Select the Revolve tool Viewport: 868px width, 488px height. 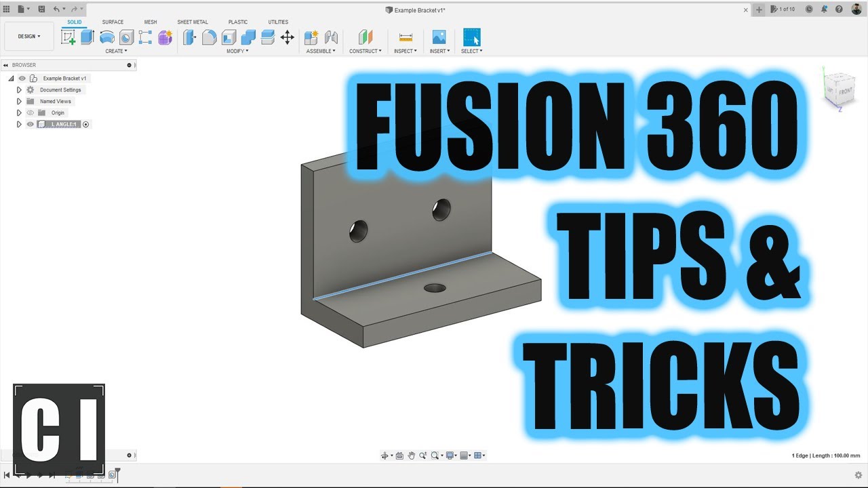click(x=107, y=37)
